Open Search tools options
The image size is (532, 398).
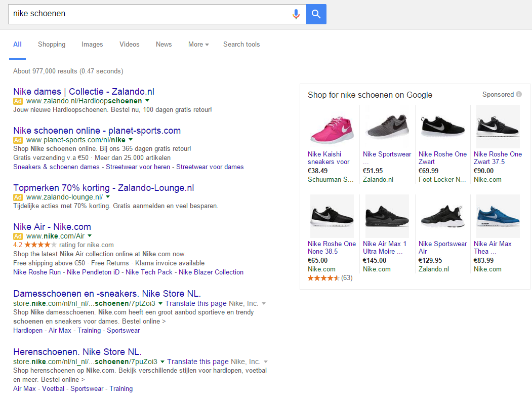coord(241,45)
